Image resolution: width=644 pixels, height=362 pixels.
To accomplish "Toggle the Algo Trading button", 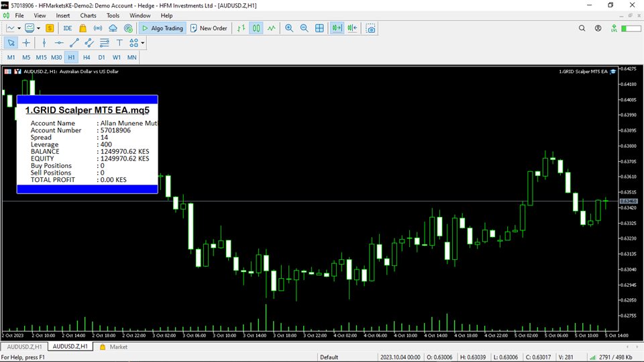I will point(162,28).
